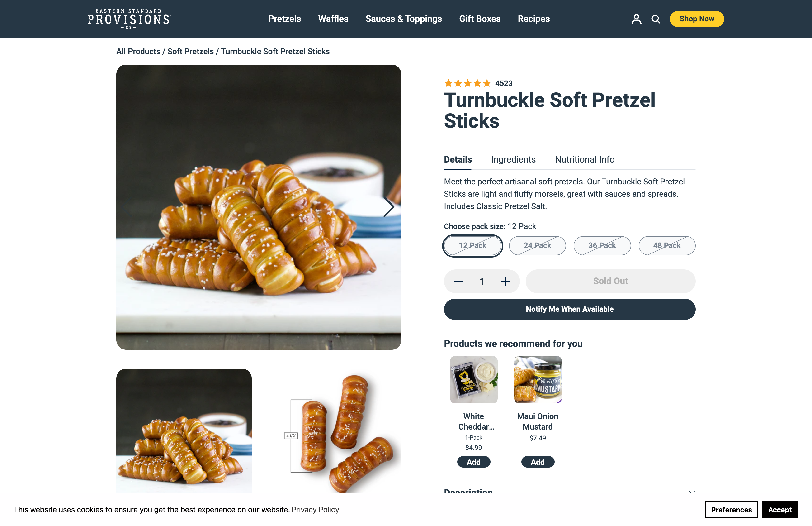Click the account profile icon
812x526 pixels.
(636, 19)
